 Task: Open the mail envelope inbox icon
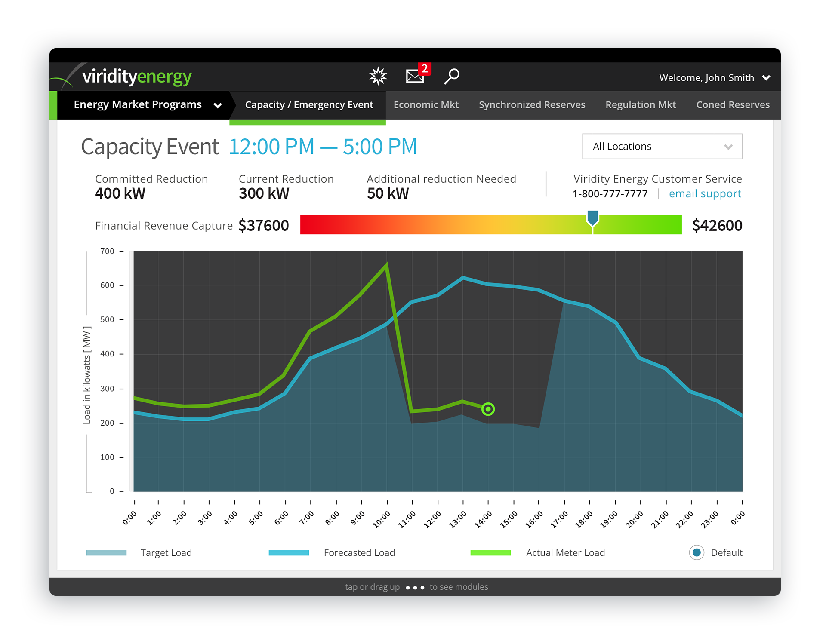(x=415, y=77)
